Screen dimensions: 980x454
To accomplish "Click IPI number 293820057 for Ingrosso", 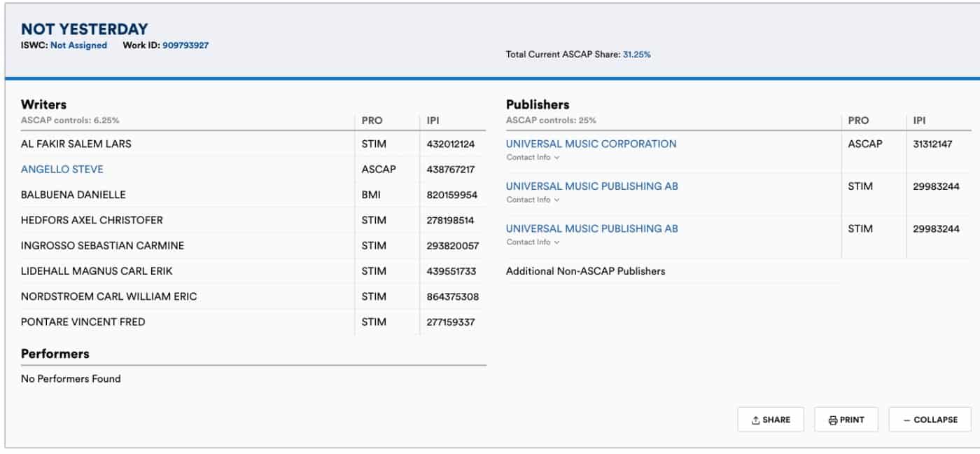I will pos(453,246).
